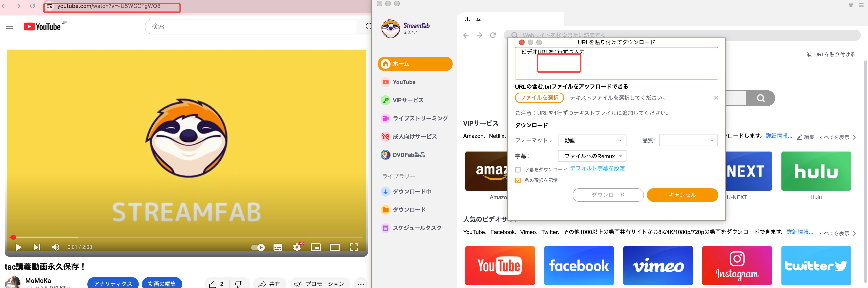Click StreamFab back navigation arrow
This screenshot has width=868, height=288.
(x=466, y=35)
